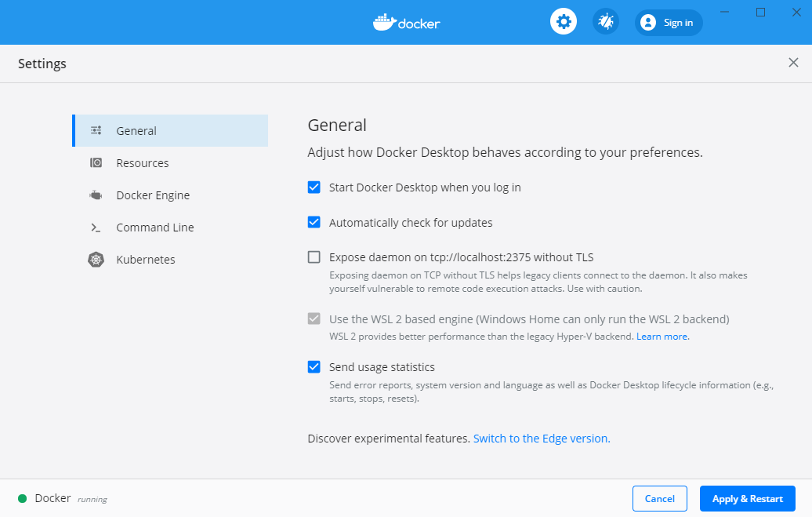Select the Kubernetes sidebar icon
This screenshot has width=812, height=517.
point(96,259)
